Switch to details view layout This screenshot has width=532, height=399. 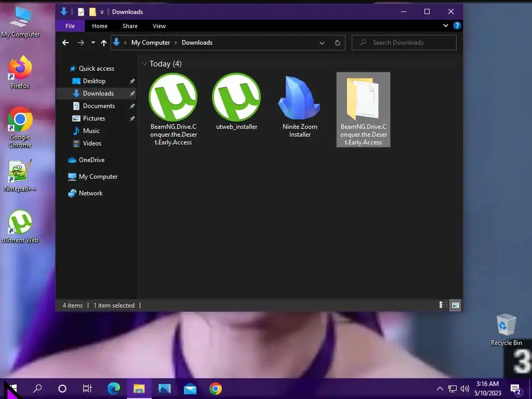444,305
